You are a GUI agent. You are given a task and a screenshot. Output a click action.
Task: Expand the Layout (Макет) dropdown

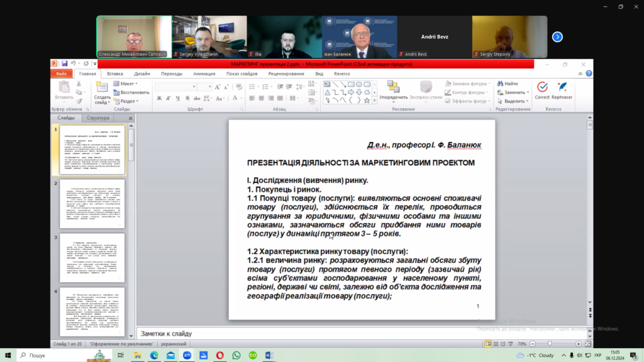tap(128, 84)
